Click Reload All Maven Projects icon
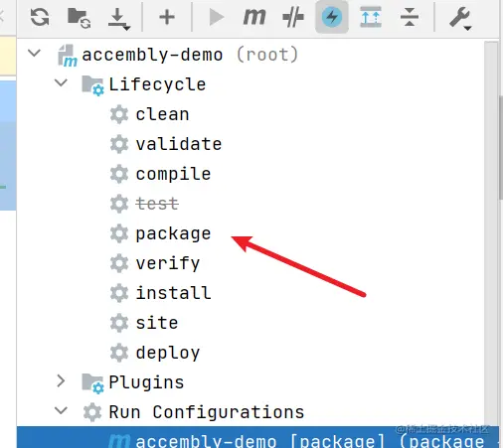Image resolution: width=503 pixels, height=448 pixels. click(x=40, y=17)
